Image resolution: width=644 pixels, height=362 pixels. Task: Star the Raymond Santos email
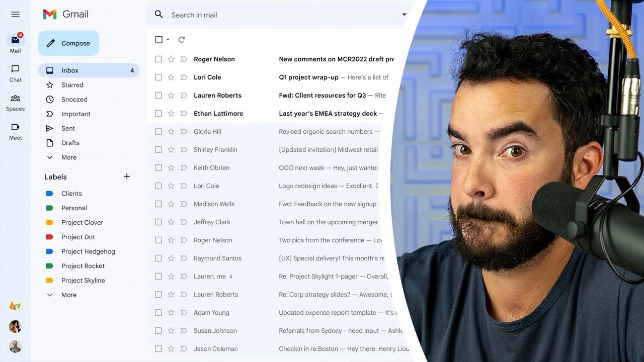[x=171, y=258]
